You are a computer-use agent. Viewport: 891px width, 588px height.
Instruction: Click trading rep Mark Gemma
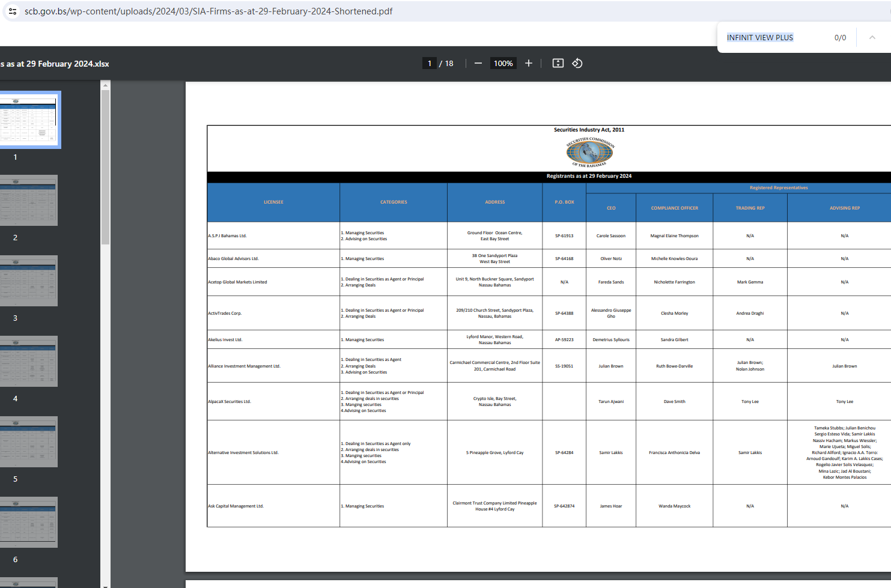750,282
